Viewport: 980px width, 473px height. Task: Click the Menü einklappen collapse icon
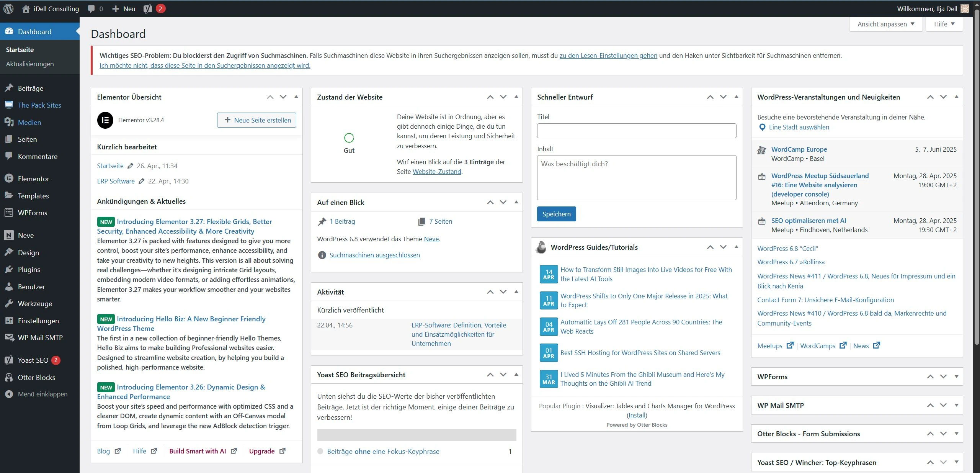pos(9,394)
